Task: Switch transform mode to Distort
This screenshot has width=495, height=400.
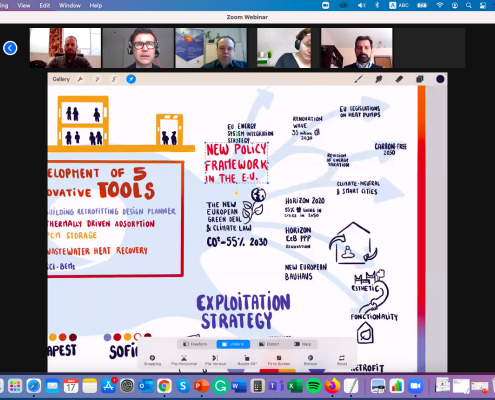Action: coord(269,344)
